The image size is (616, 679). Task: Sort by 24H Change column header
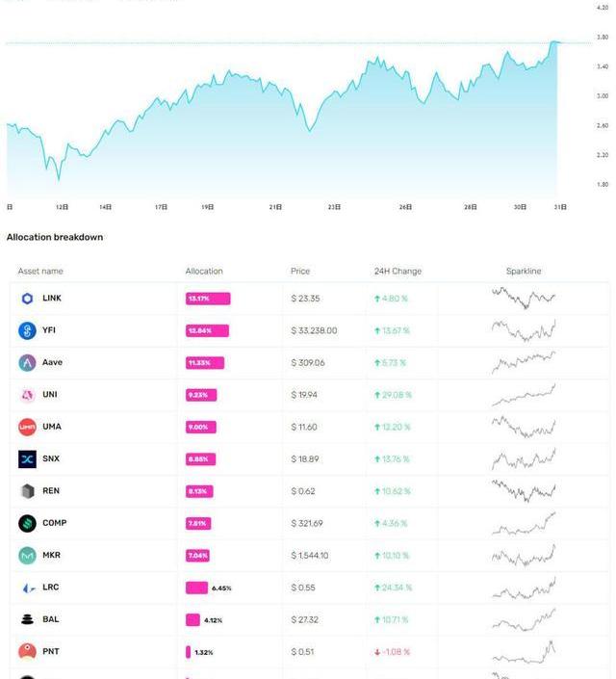click(398, 272)
